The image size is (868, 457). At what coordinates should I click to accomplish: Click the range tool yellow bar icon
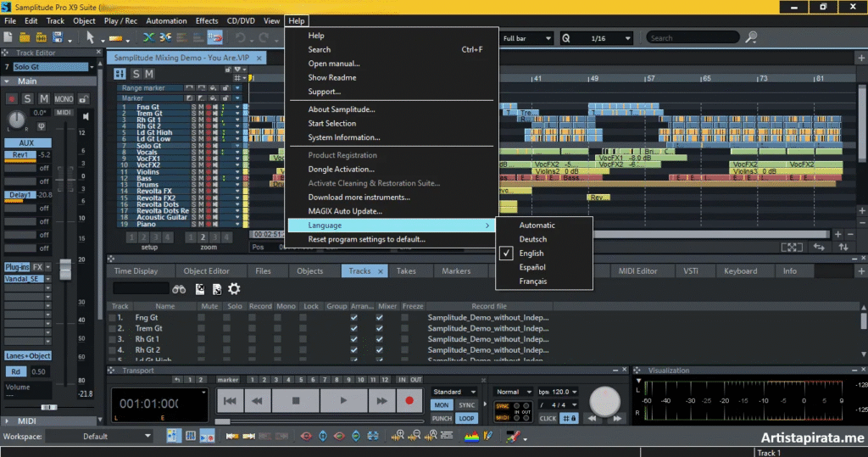pyautogui.click(x=115, y=38)
